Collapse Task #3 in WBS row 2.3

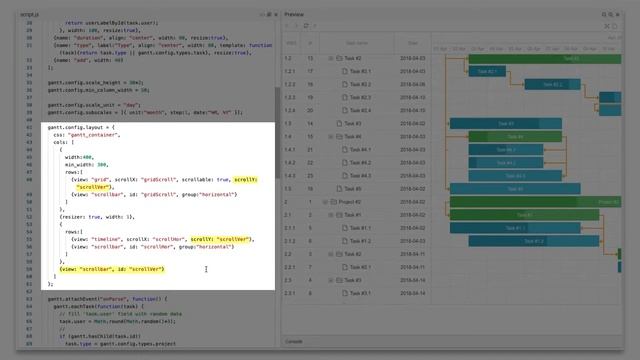[x=331, y=280]
